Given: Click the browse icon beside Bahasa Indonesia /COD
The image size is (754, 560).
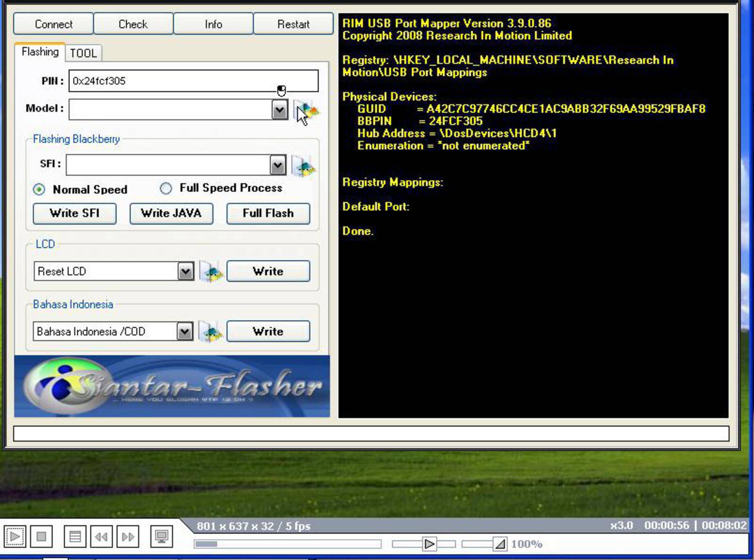Looking at the screenshot, I should [x=211, y=332].
